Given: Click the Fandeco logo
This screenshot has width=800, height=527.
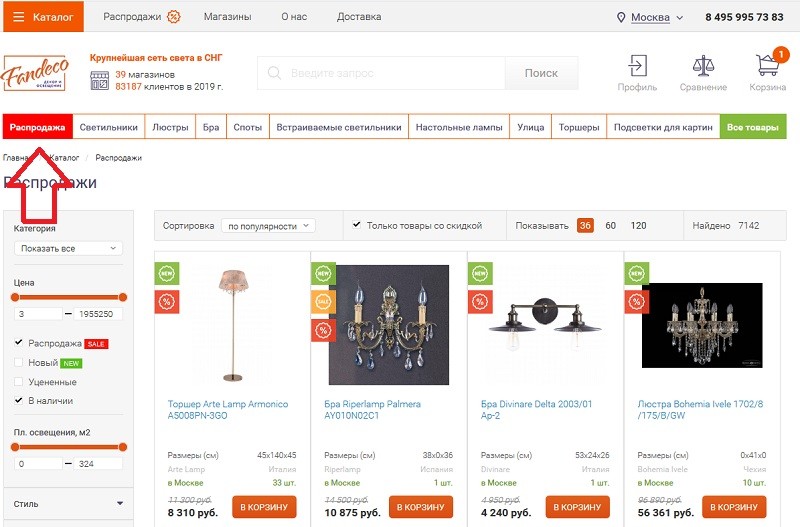Looking at the screenshot, I should [35, 73].
